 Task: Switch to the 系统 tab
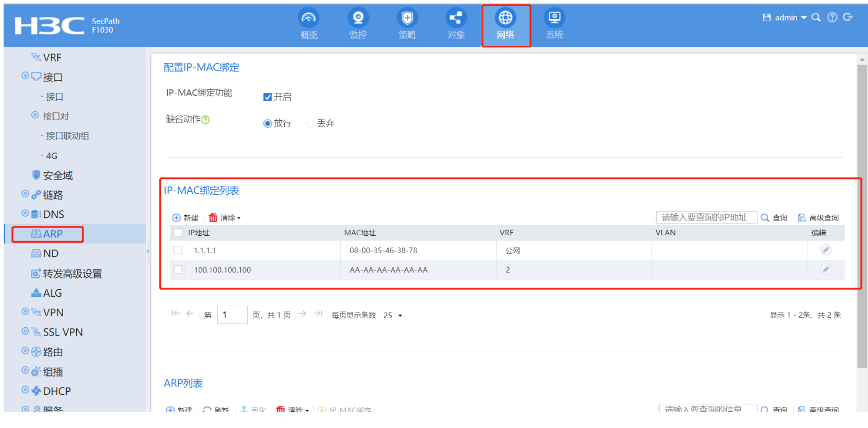554,25
